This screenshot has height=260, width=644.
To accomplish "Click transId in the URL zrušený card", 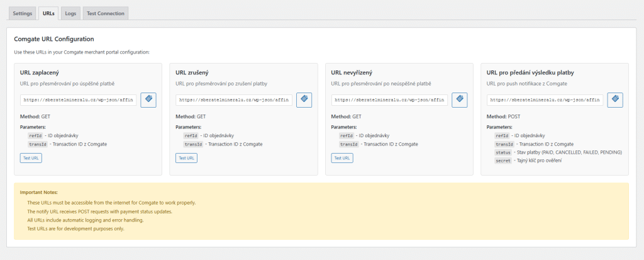I will [x=194, y=144].
